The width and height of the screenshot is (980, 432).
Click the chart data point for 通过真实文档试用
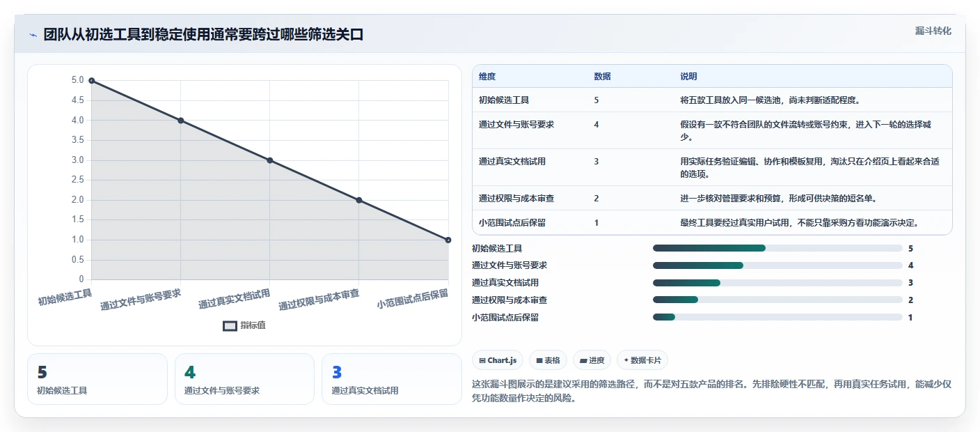[270, 160]
